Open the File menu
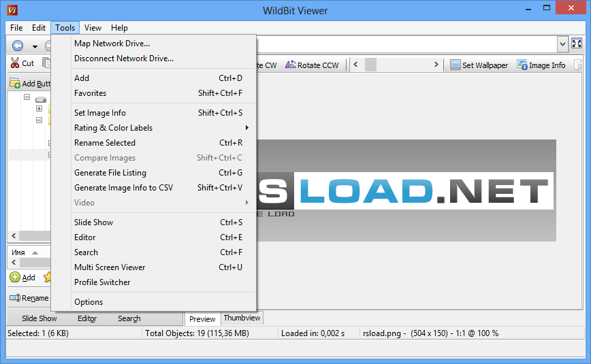 click(x=16, y=28)
